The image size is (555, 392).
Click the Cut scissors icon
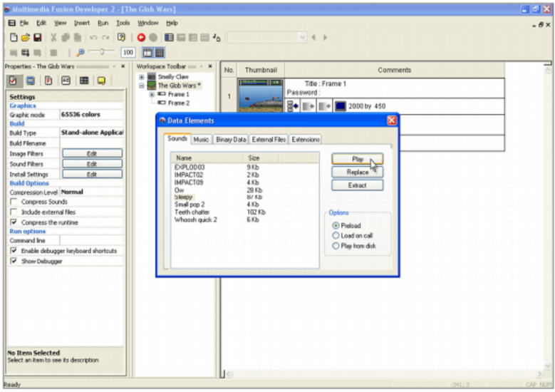pyautogui.click(x=53, y=38)
